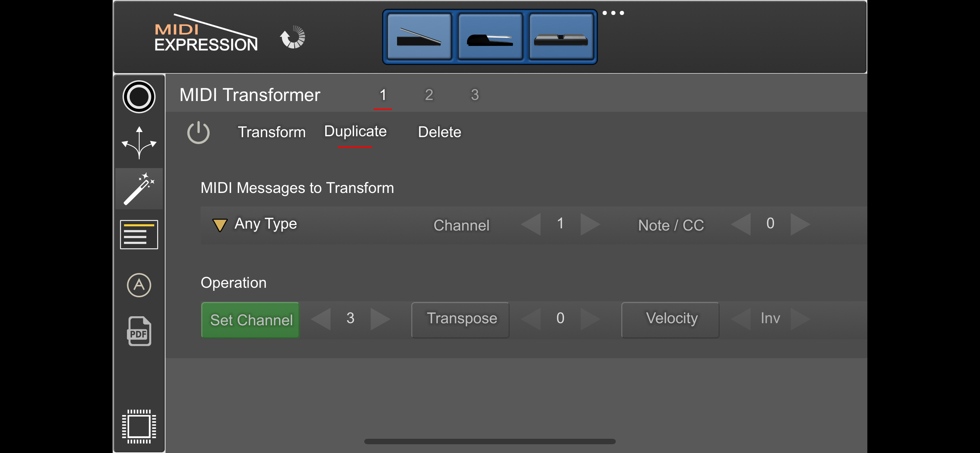Open the three-dots more menu

[613, 13]
